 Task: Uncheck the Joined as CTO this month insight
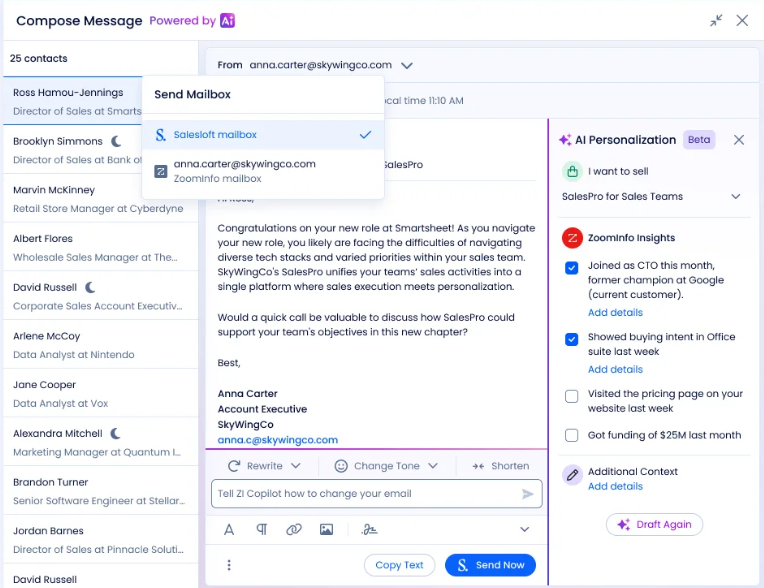pyautogui.click(x=572, y=268)
